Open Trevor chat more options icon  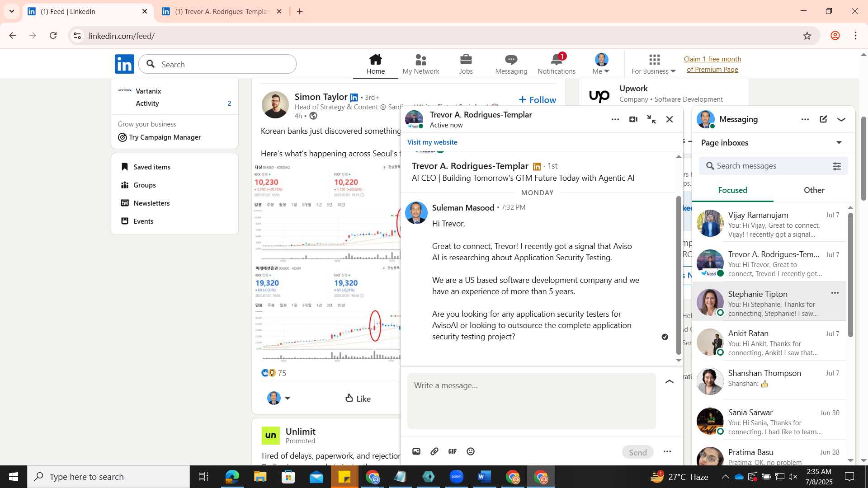(615, 119)
